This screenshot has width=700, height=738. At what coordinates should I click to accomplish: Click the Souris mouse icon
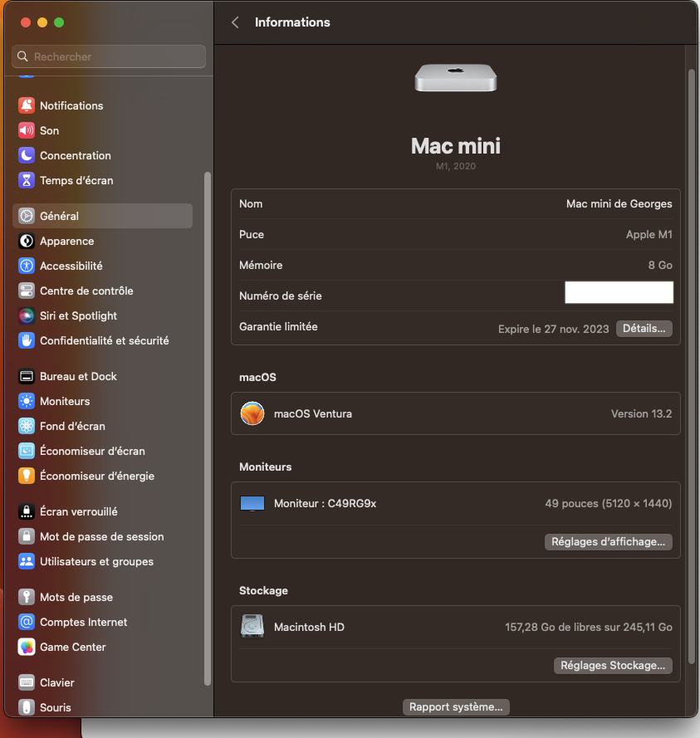(x=27, y=707)
